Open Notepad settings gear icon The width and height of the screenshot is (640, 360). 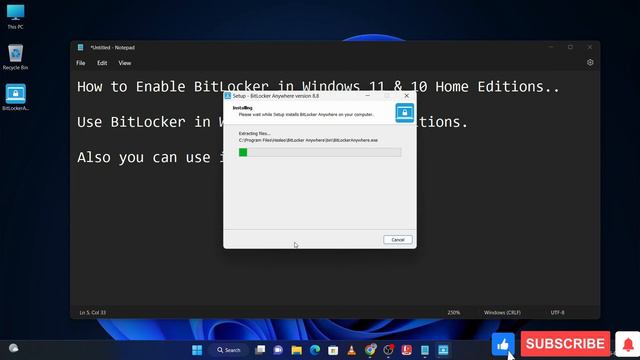590,62
